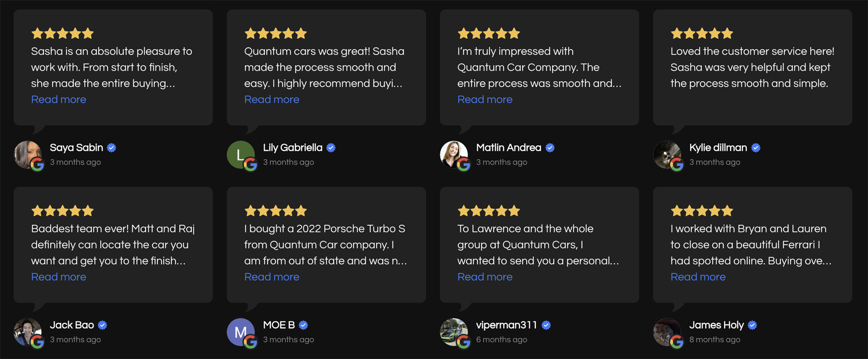Click verified badge next to James Holy

(752, 325)
